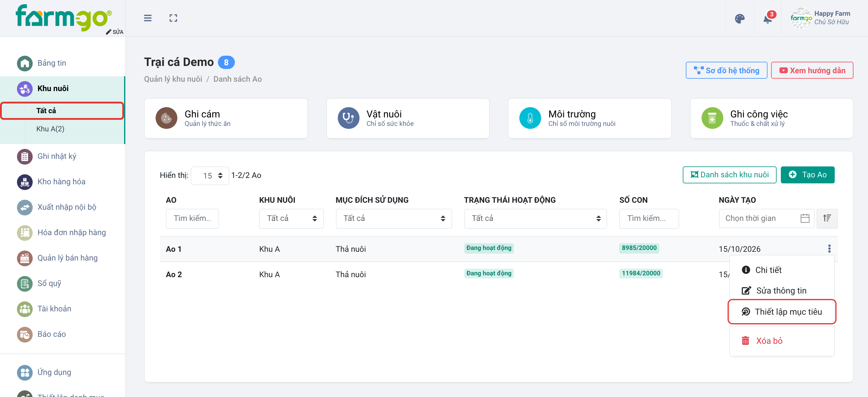Click the AO search field
This screenshot has width=868, height=397.
click(x=192, y=218)
